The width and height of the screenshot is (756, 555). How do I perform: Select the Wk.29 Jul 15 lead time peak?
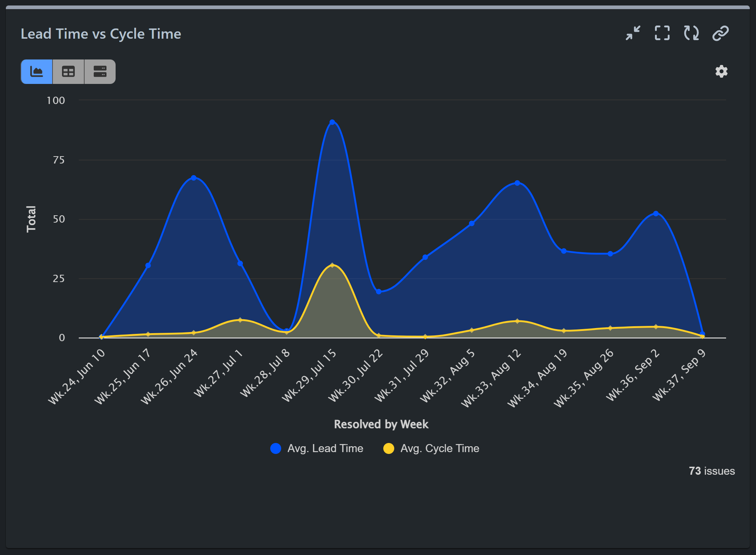(x=332, y=122)
